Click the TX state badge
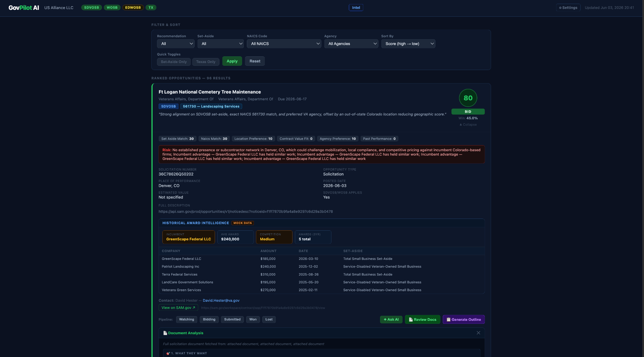Screen dimensions: 644x357 click(151, 7)
